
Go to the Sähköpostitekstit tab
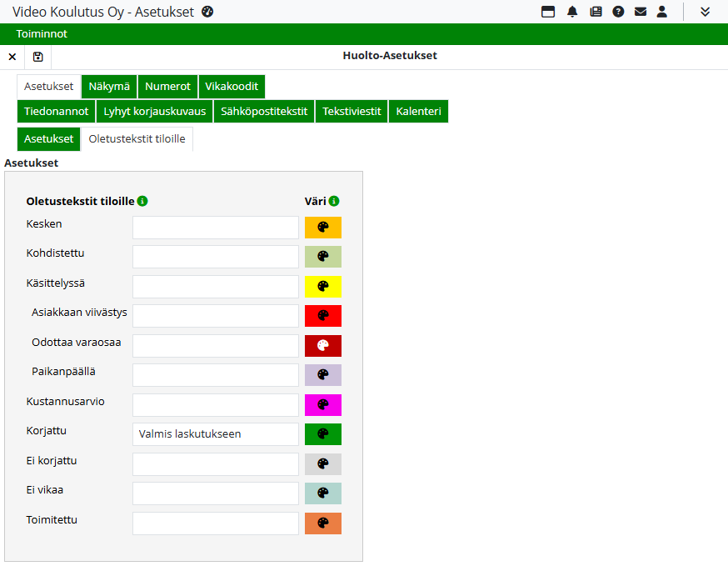point(264,112)
